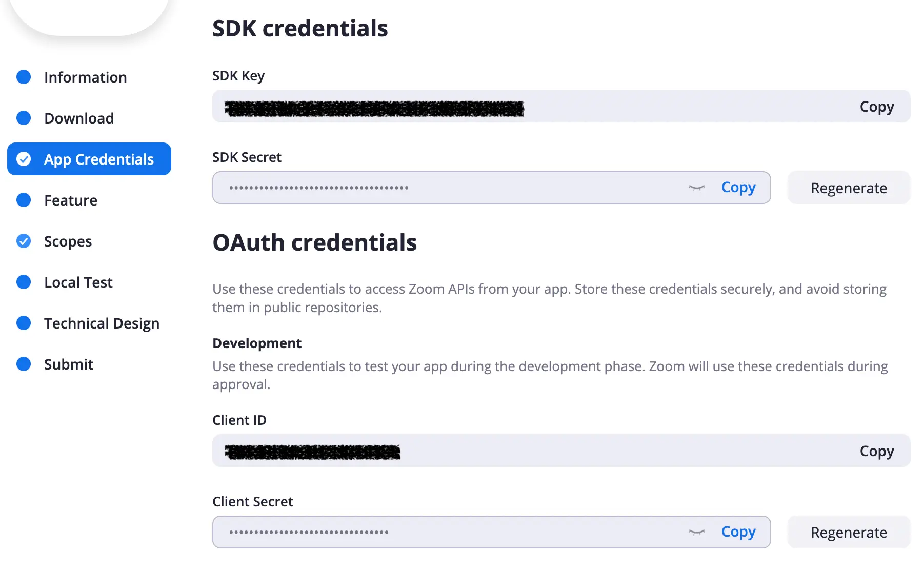Click the checkmark icon beside App Credentials
Viewport: 924px width, 572px height.
click(x=24, y=159)
